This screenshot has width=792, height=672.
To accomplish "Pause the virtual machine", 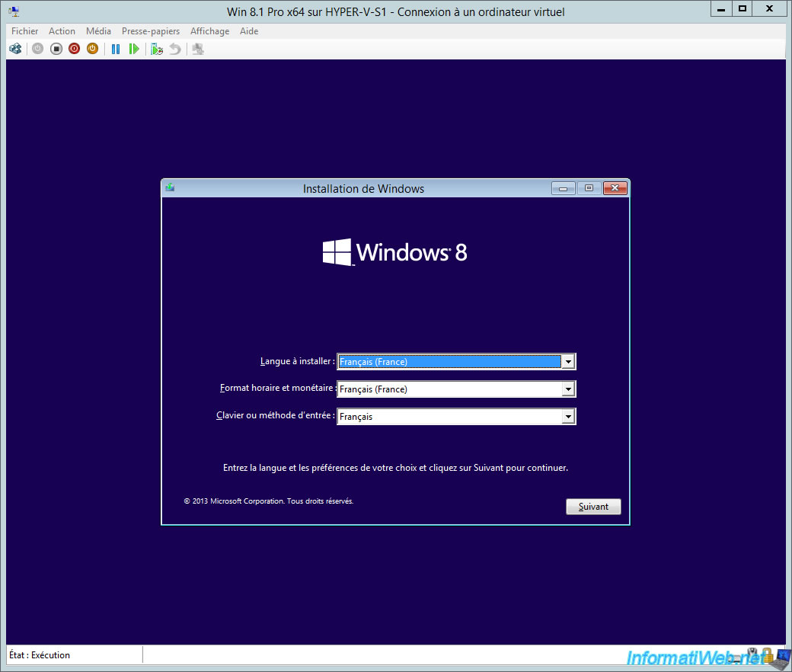I will click(116, 49).
